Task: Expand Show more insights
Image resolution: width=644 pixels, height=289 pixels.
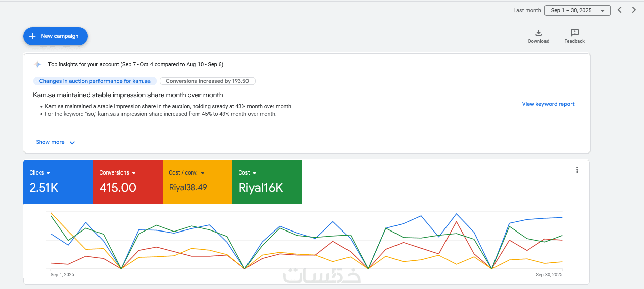Action: [x=55, y=142]
